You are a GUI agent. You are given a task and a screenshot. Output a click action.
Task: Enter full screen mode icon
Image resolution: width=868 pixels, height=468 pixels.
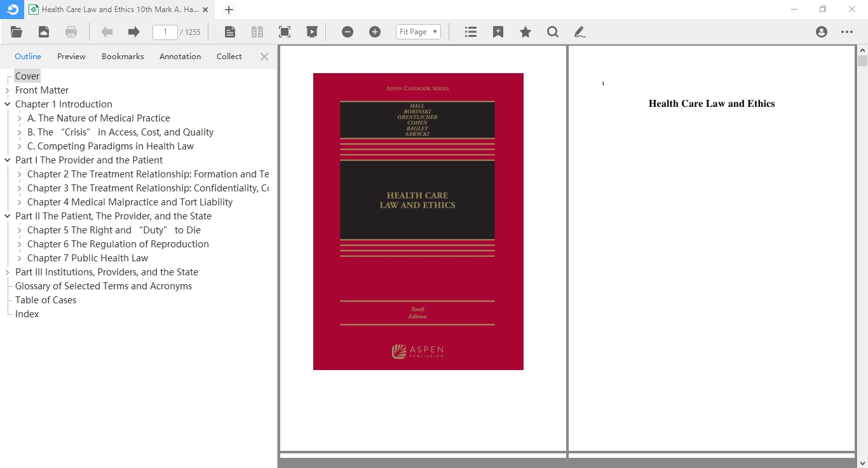285,32
